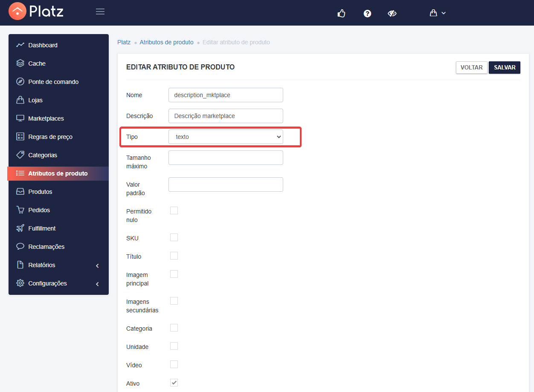This screenshot has height=392, width=534.
Task: Enable the Vídeo checkbox
Action: (174, 364)
